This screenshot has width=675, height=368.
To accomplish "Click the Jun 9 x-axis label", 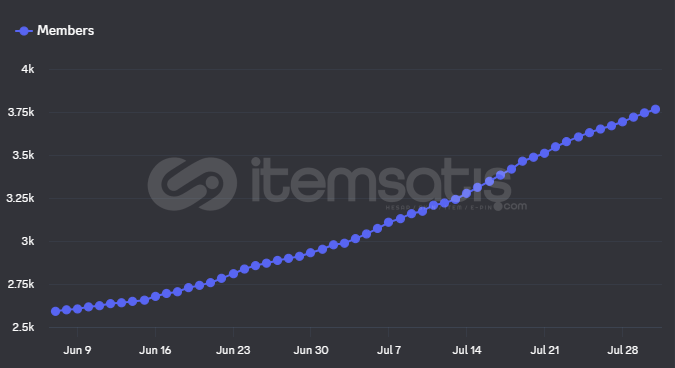I will [x=77, y=350].
